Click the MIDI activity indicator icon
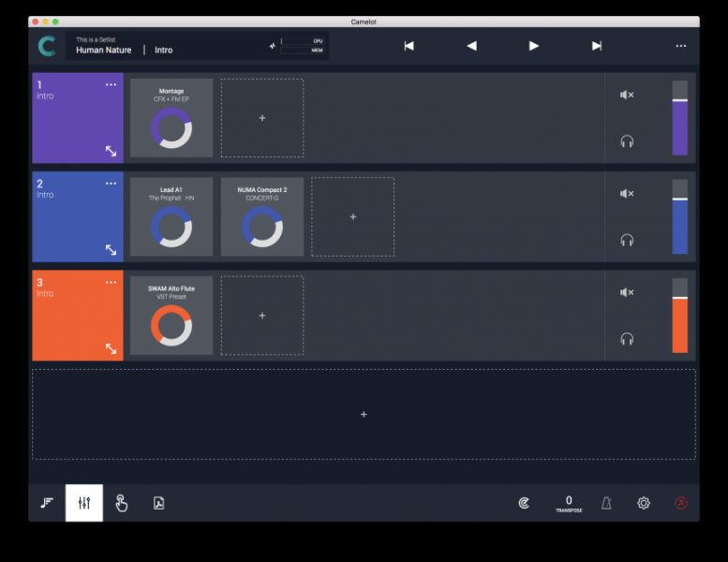The height and width of the screenshot is (562, 728). coord(272,46)
